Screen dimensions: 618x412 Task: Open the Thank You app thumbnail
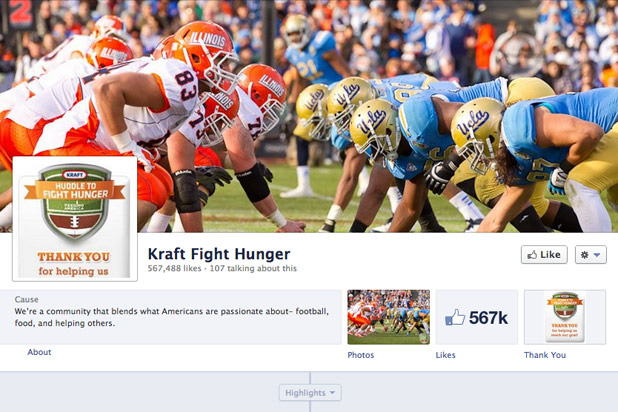coord(565,317)
